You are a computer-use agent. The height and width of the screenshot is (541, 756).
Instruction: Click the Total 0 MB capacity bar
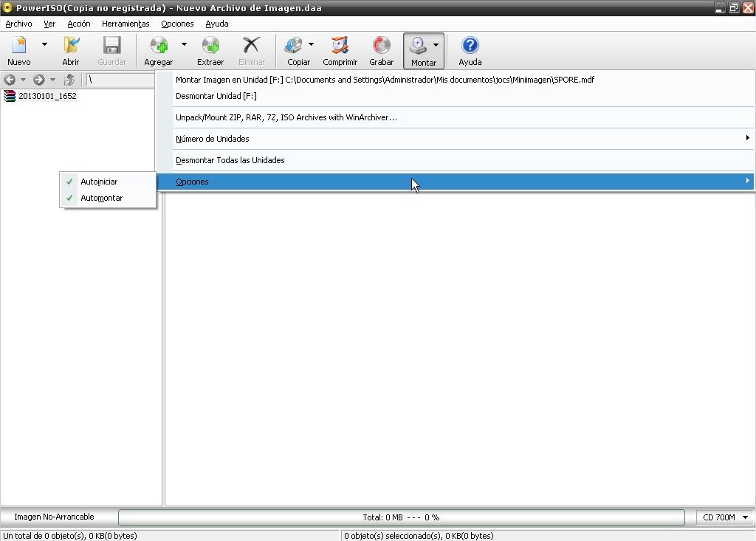click(x=401, y=517)
